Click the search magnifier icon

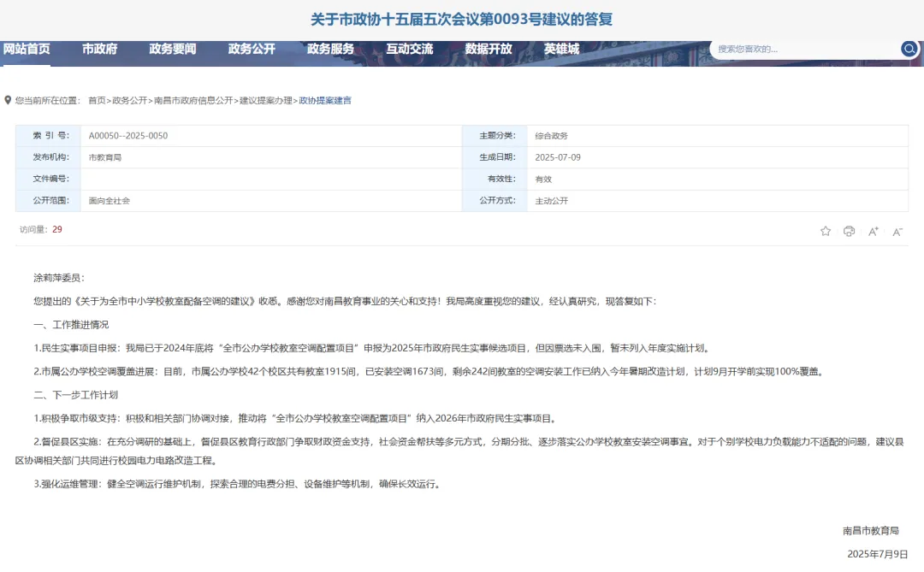(x=909, y=49)
